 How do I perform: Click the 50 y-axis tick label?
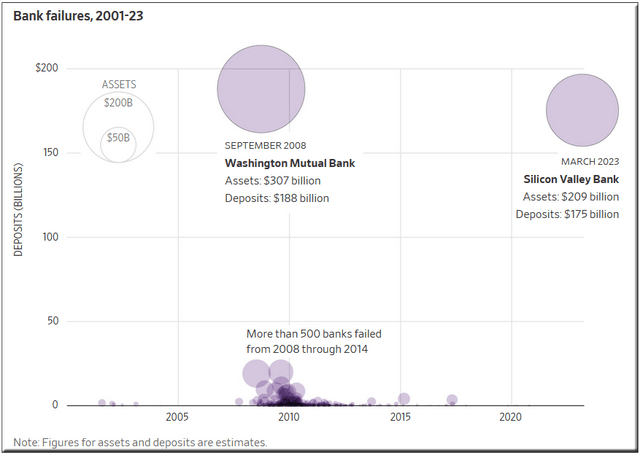(x=53, y=321)
